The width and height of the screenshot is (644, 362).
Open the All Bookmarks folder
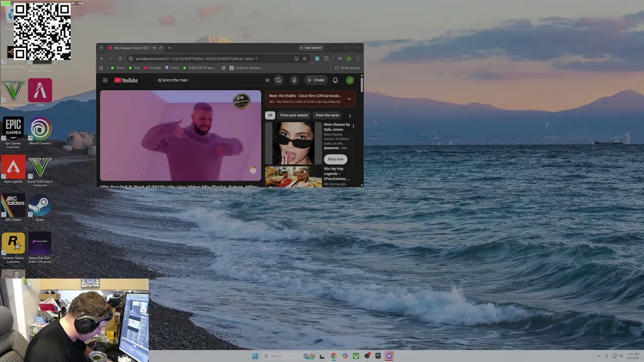click(x=348, y=68)
